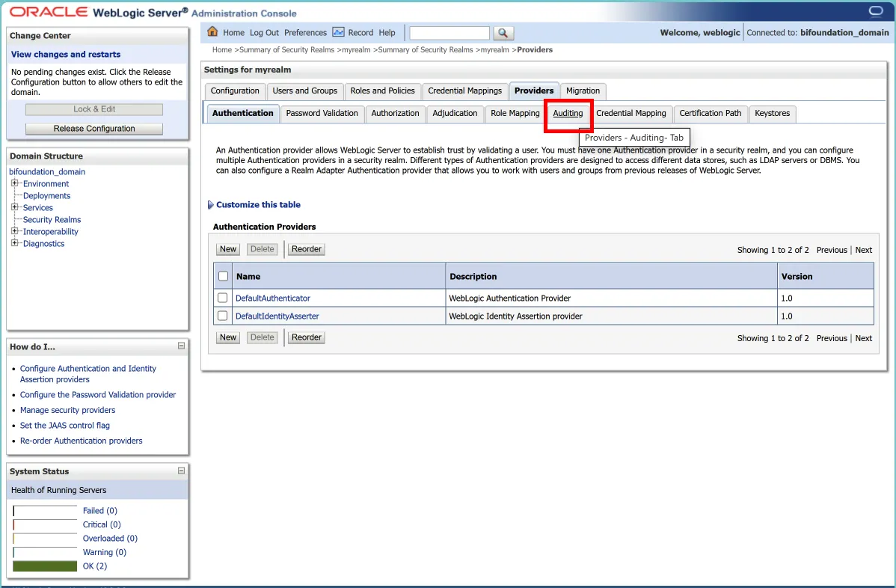Open Set the JAAS control flag link

[64, 426]
